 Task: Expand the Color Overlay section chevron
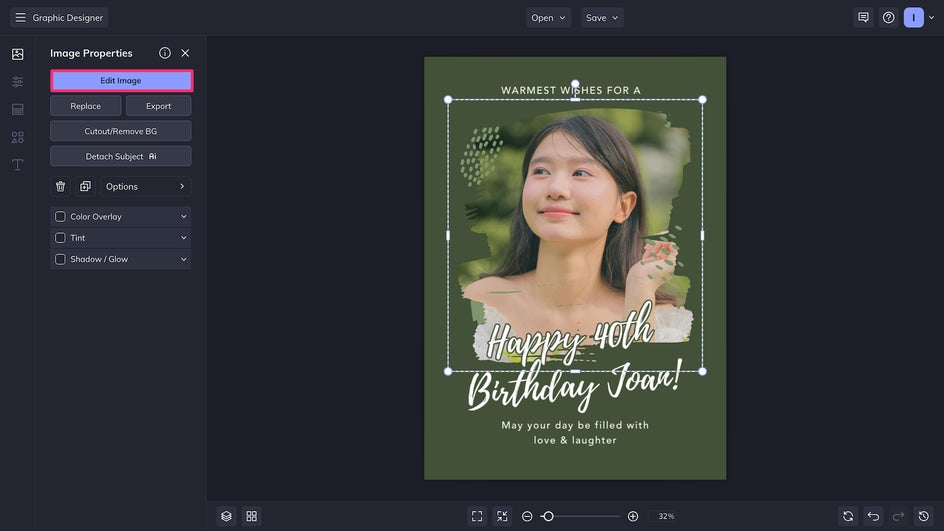pos(184,217)
